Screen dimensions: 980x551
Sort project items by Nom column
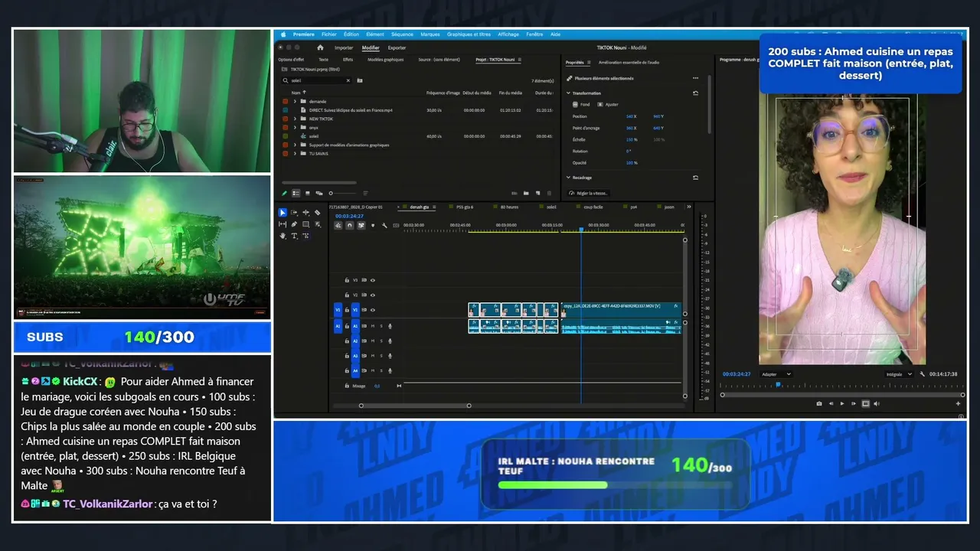click(296, 93)
